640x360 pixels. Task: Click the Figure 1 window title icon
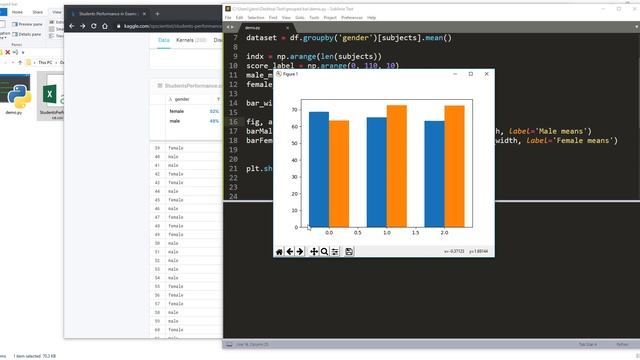pyautogui.click(x=279, y=74)
